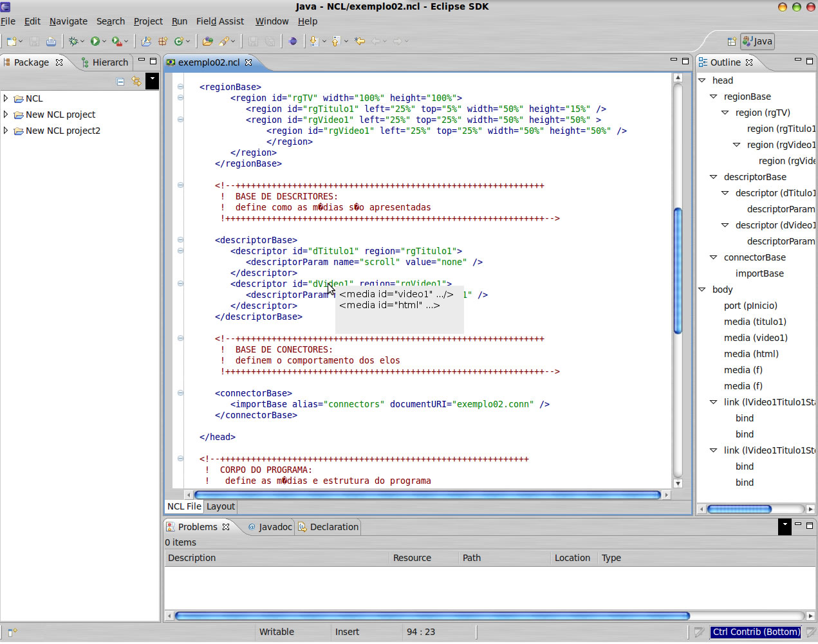The height and width of the screenshot is (644, 818).
Task: Click the Open Perspective icon
Action: (732, 41)
